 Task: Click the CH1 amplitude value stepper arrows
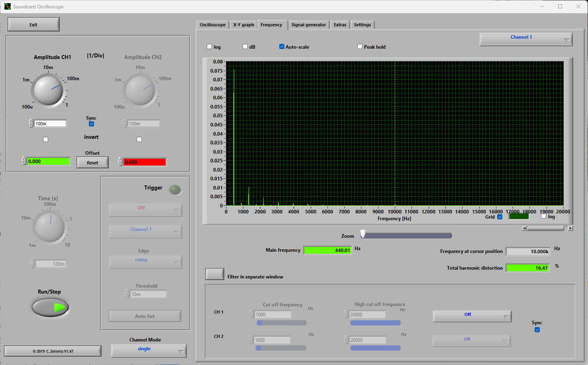[31, 124]
